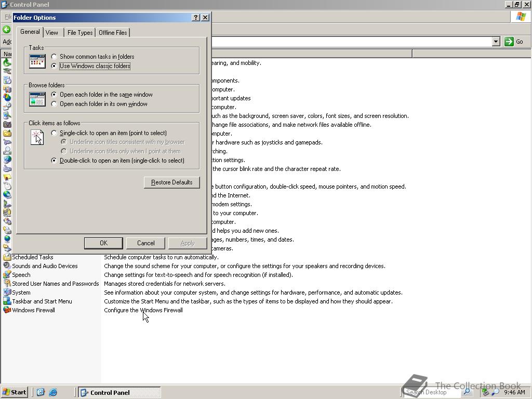Click the Windows flag logo in toolbar

(521, 17)
